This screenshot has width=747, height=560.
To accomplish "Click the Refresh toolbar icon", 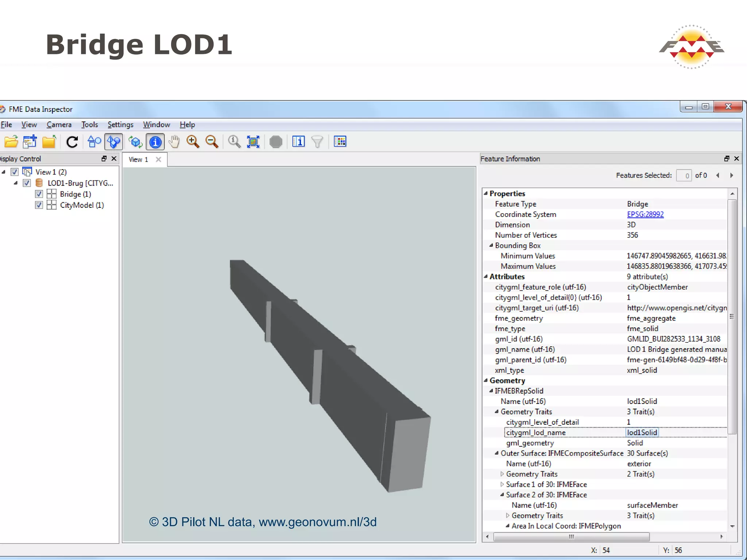I will [72, 141].
